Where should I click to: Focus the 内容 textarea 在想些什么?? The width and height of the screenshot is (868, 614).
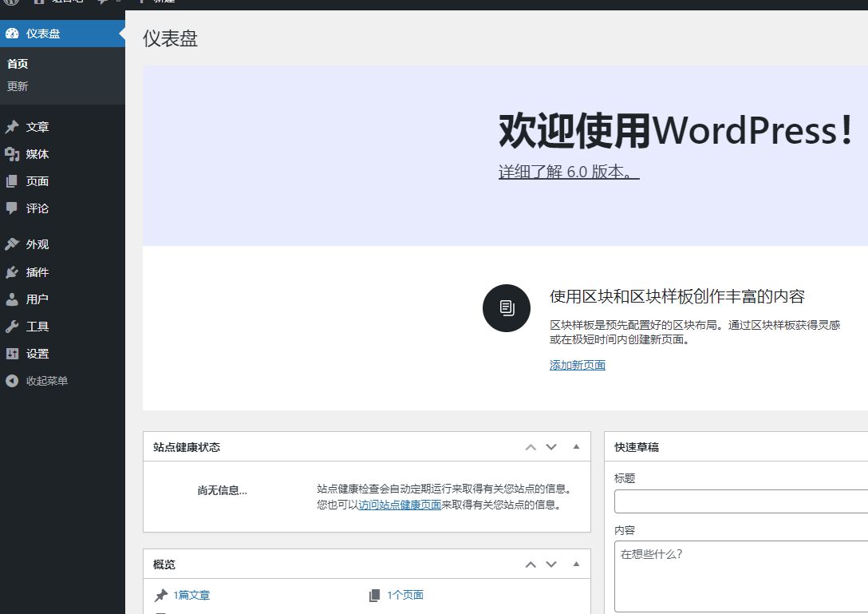point(741,576)
